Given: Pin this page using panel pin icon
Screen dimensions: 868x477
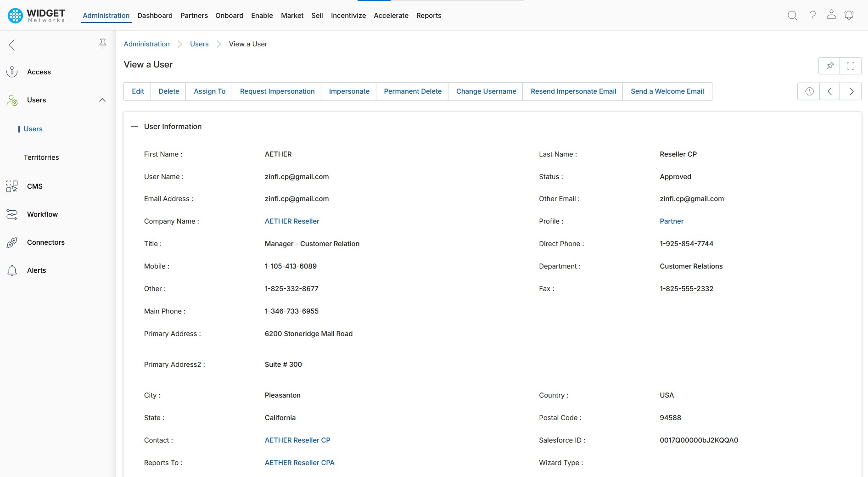Looking at the screenshot, I should point(830,66).
